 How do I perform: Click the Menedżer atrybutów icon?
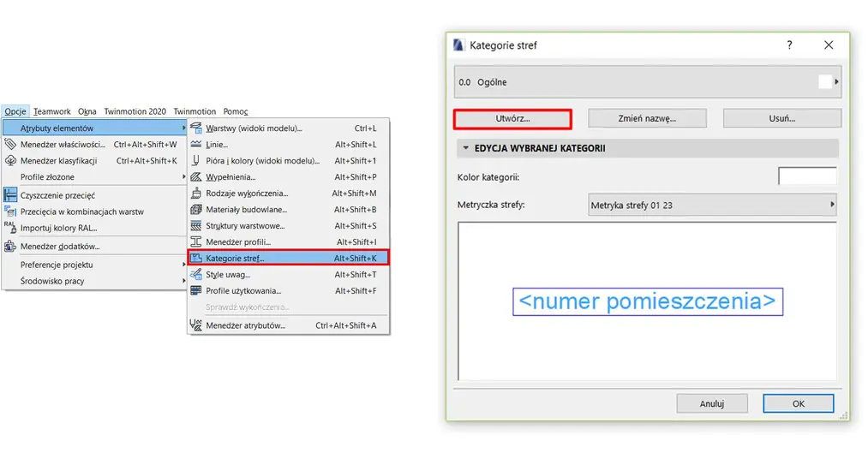click(196, 325)
